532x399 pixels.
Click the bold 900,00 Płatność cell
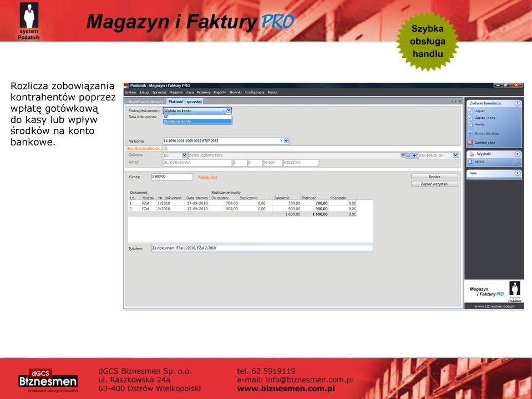pyautogui.click(x=315, y=209)
